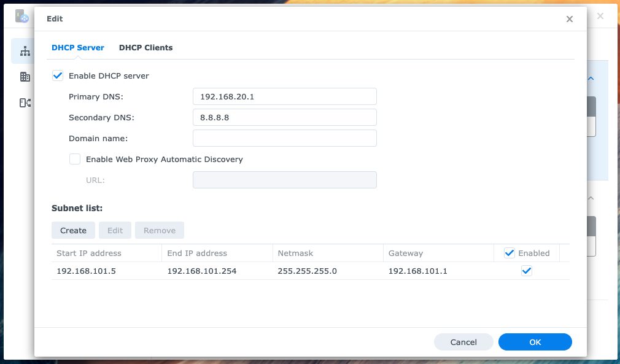Collapse the highlighted panel with the blue chevron
The image size is (620, 364).
click(590, 79)
